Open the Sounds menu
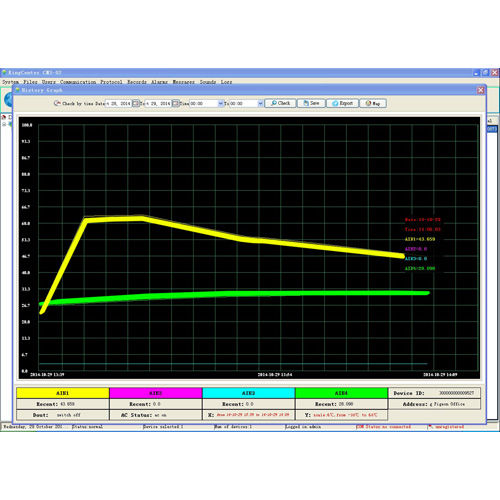Image resolution: width=500 pixels, height=500 pixels. click(x=208, y=82)
